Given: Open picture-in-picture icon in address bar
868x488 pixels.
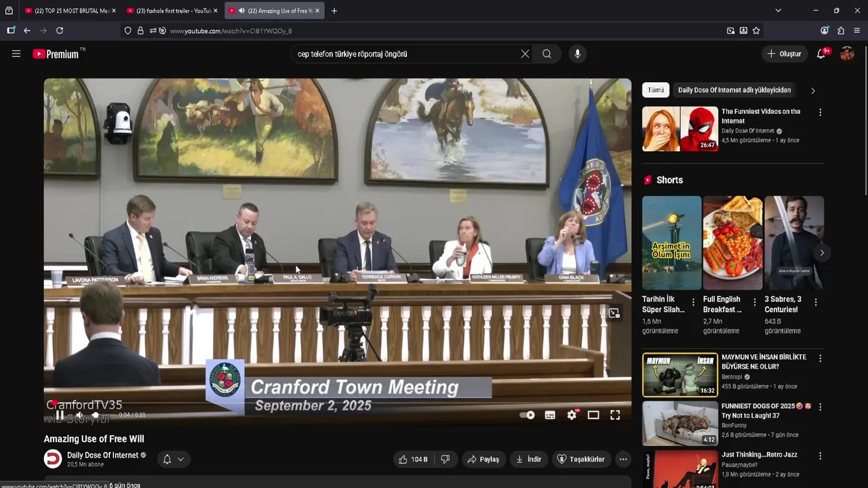Looking at the screenshot, I should 730,30.
